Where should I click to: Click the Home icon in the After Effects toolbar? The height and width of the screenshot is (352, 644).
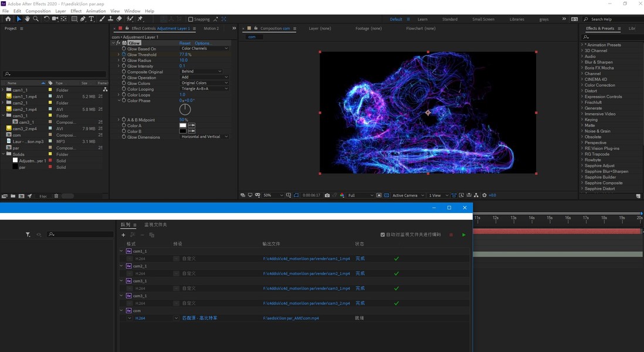(8, 19)
